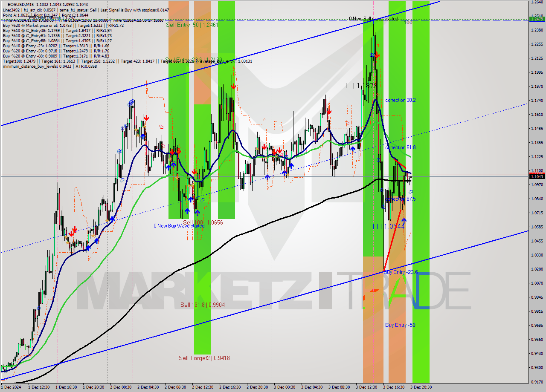Select the '2 Dec 00:30' time axis label
This screenshot has width=546, height=392.
(x=121, y=387)
